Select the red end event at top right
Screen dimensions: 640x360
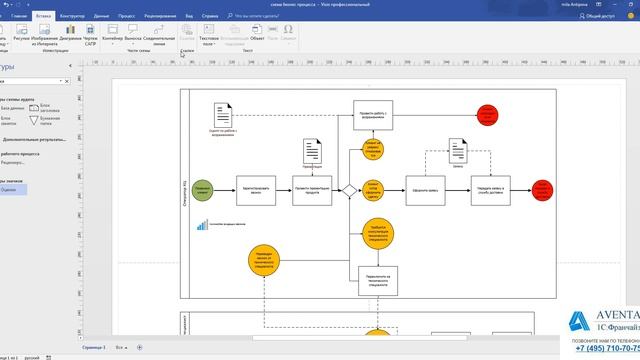487,115
